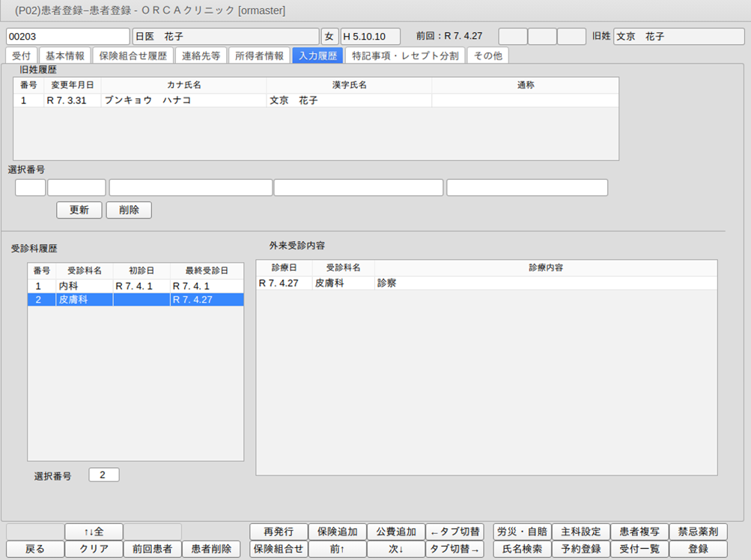Click the patient number field 00203
The height and width of the screenshot is (560, 751).
click(67, 36)
